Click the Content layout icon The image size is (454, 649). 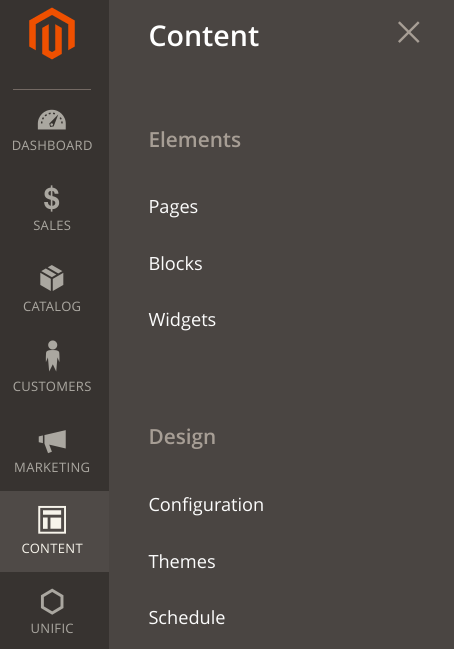click(52, 519)
